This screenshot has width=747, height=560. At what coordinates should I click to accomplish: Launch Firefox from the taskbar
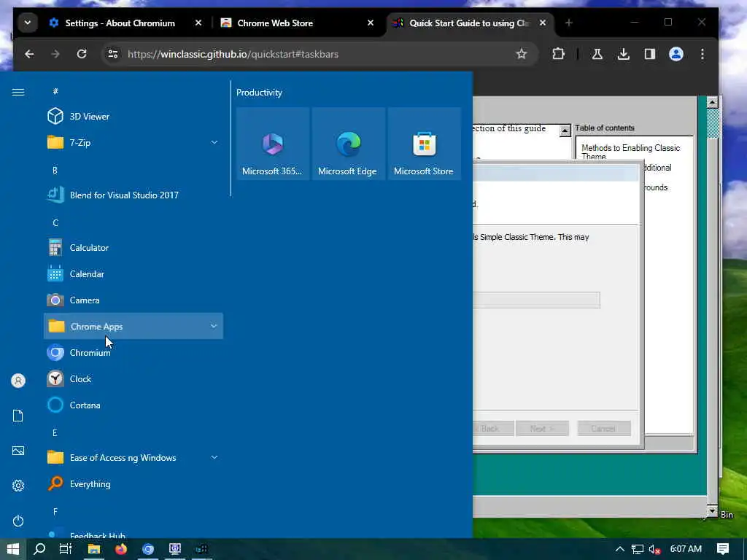121,549
